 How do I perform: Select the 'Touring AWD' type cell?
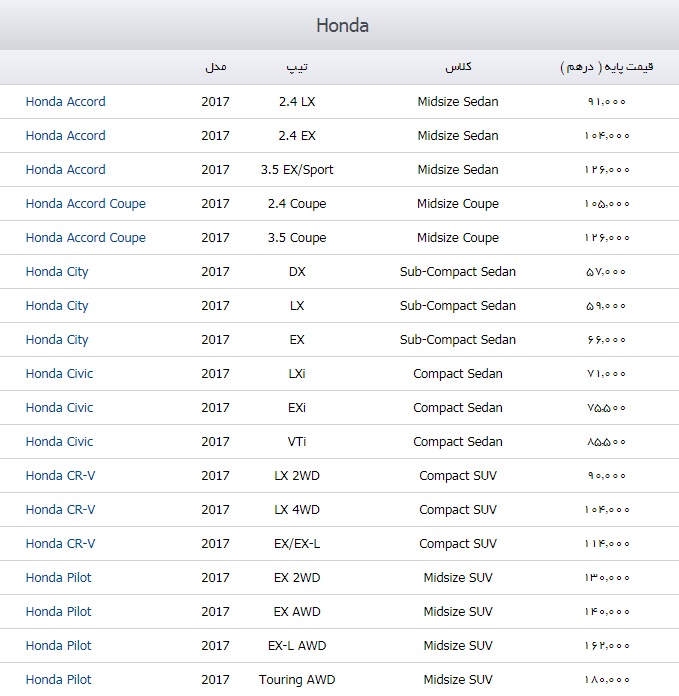click(x=297, y=680)
